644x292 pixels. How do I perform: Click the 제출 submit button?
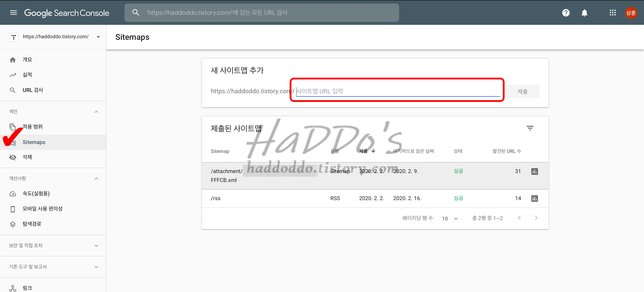click(x=522, y=91)
